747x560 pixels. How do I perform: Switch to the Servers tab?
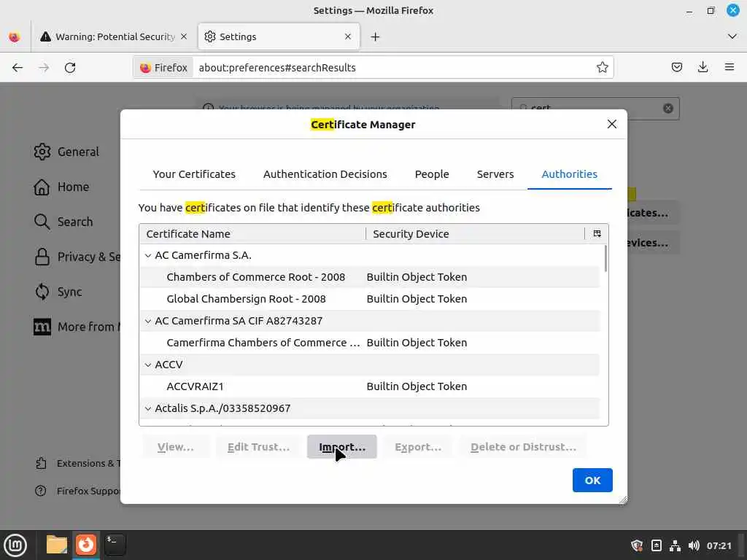[x=495, y=174]
